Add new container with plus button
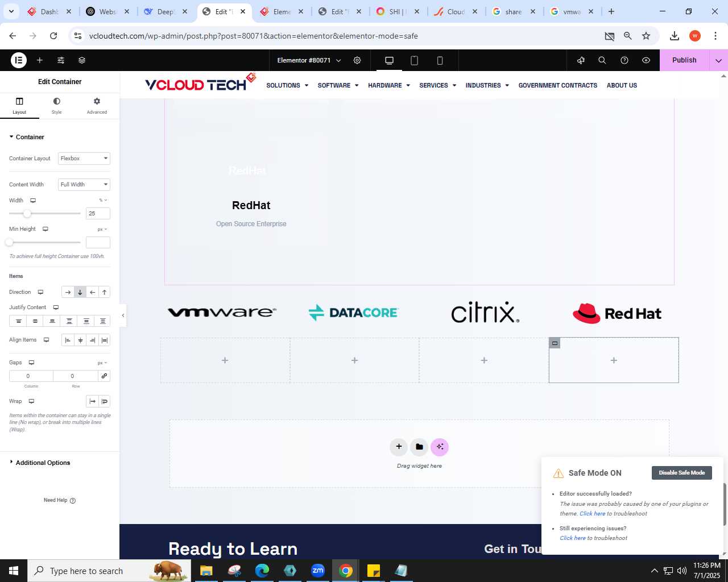This screenshot has height=582, width=728. tap(399, 447)
